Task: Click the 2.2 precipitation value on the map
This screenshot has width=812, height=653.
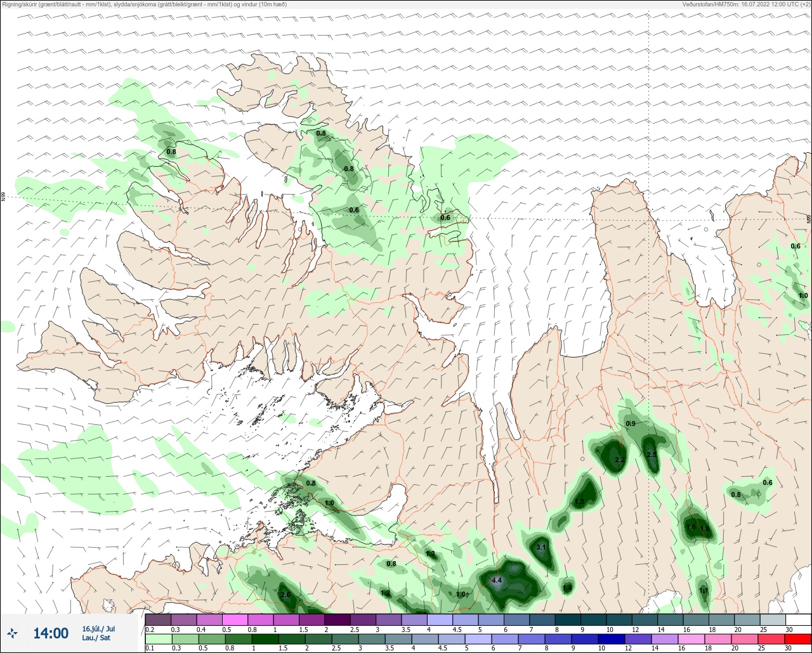Action: [620, 460]
